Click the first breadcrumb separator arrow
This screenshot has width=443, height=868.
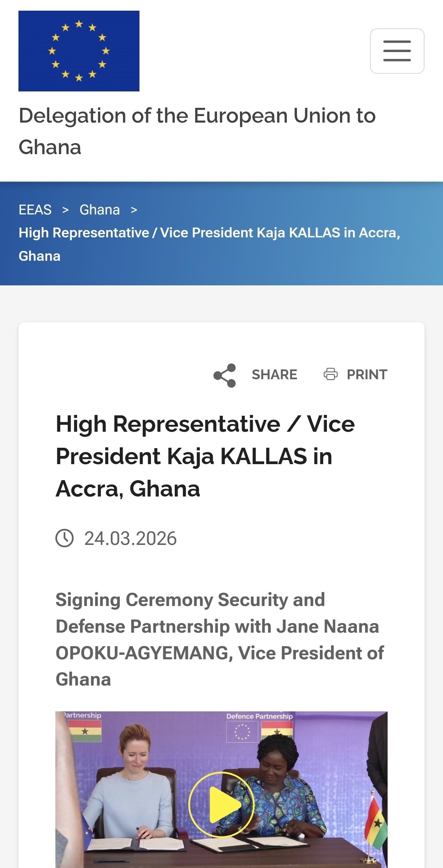pyautogui.click(x=65, y=210)
